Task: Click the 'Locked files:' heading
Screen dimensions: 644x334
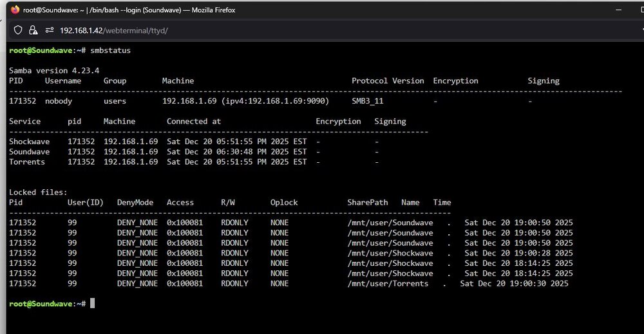Action: pyautogui.click(x=38, y=192)
